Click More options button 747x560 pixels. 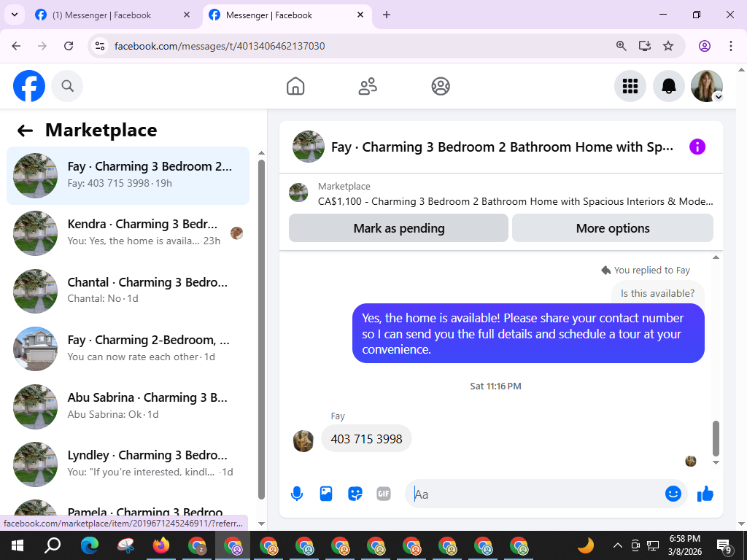[x=612, y=228]
